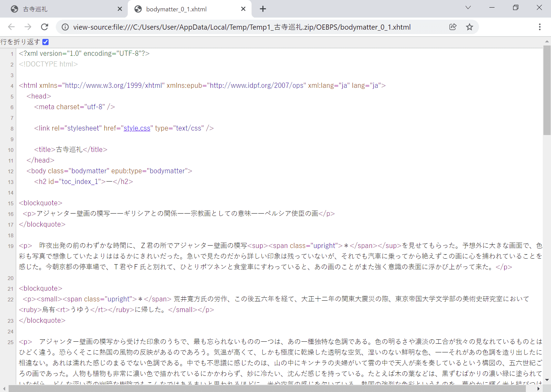Screen dimensions: 551x392
Task: Open a new tab with plus button
Action: coord(263,9)
